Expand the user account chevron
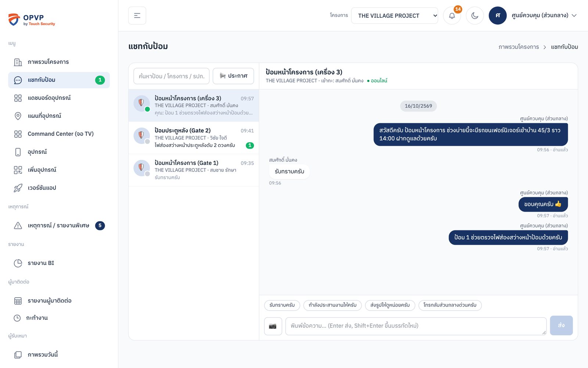The image size is (588, 368). [x=574, y=15]
